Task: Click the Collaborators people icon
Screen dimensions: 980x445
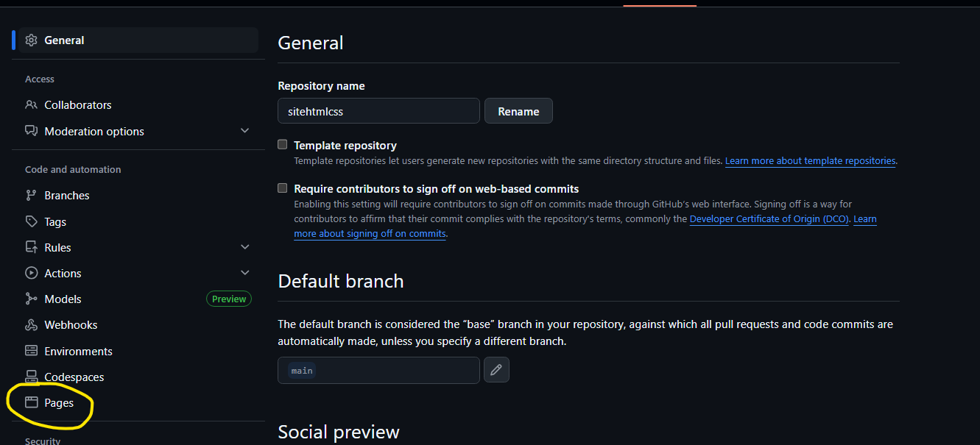Action: click(x=31, y=105)
